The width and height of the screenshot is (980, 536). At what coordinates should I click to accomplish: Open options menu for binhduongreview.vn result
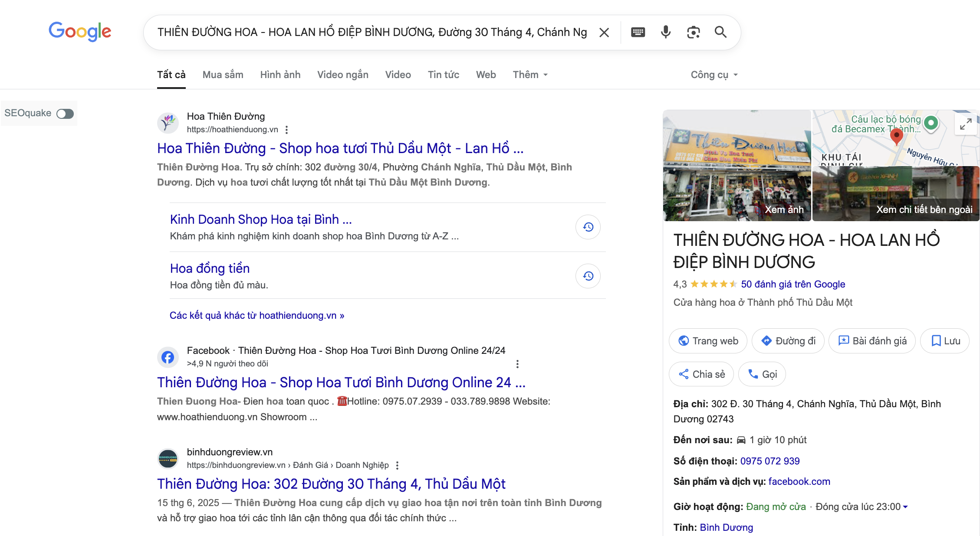coord(397,465)
